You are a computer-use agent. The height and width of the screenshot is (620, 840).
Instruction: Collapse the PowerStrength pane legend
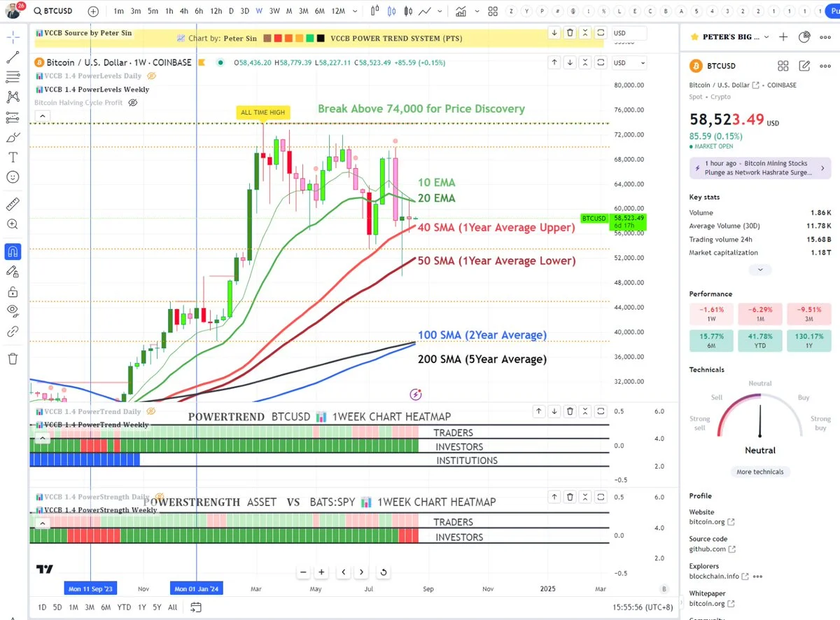tap(41, 523)
